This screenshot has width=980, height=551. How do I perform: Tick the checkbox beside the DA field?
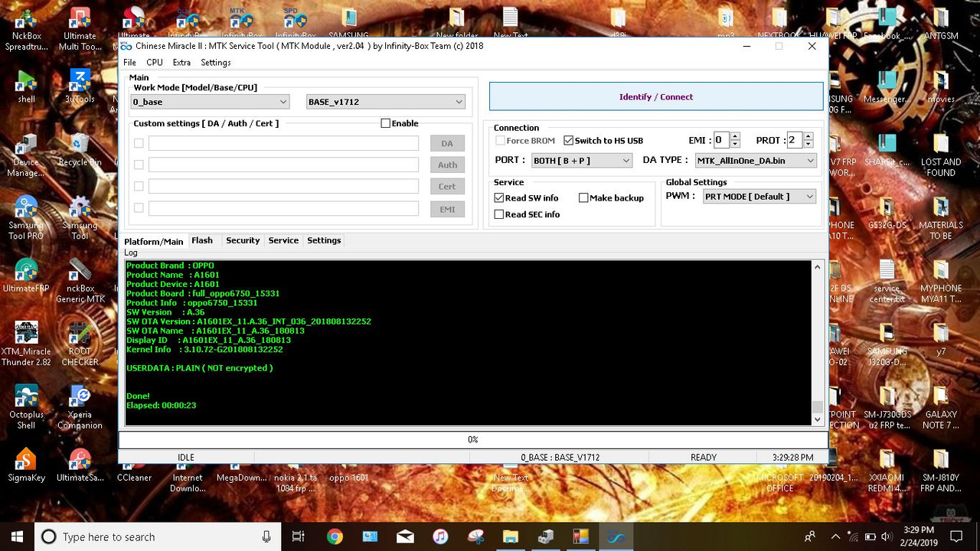tap(139, 143)
